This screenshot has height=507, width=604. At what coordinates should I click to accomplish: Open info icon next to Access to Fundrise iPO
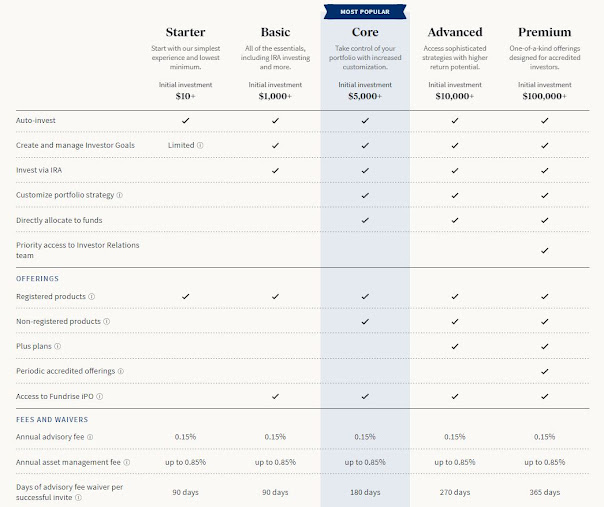[x=99, y=396]
